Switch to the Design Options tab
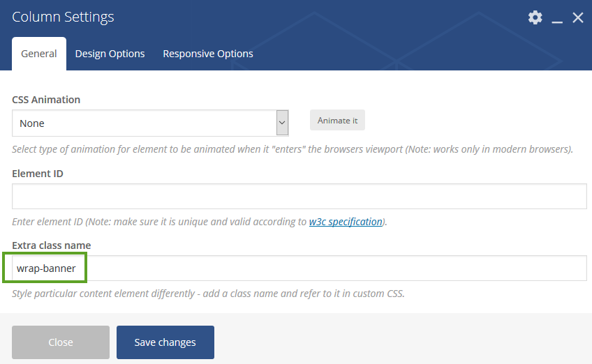592x364 pixels. pyautogui.click(x=110, y=54)
